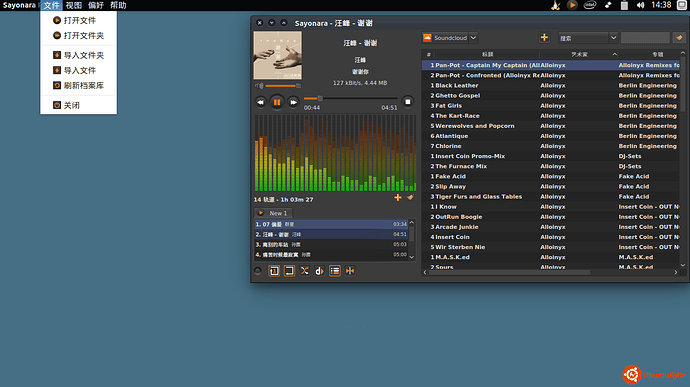Select the Insert Coin Promo-Mix track
690x387 pixels.
tap(551, 156)
